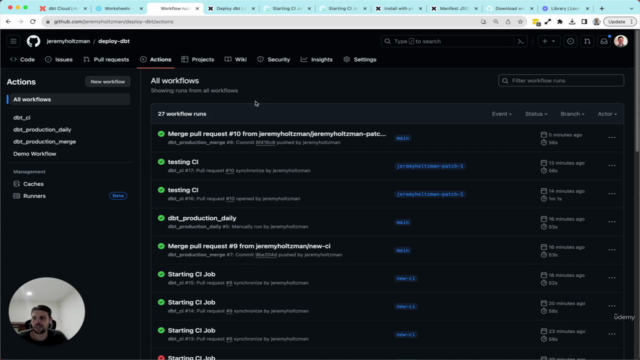Click the browser address bar URL
Screen dimensions: 640x360
[113, 22]
